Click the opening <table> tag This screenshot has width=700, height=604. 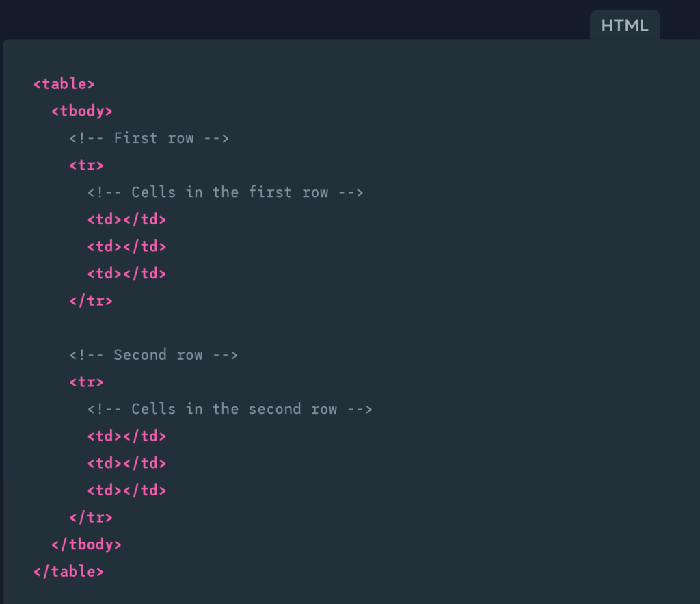(x=64, y=84)
